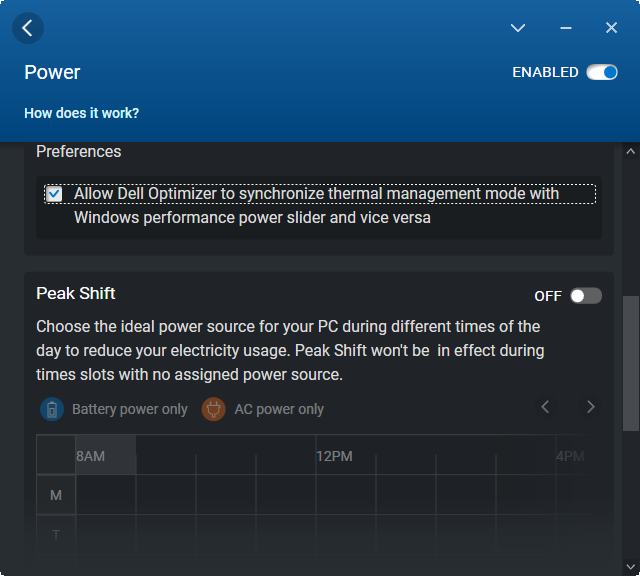Image resolution: width=640 pixels, height=576 pixels.
Task: Select the Battery power only icon
Action: tap(51, 409)
